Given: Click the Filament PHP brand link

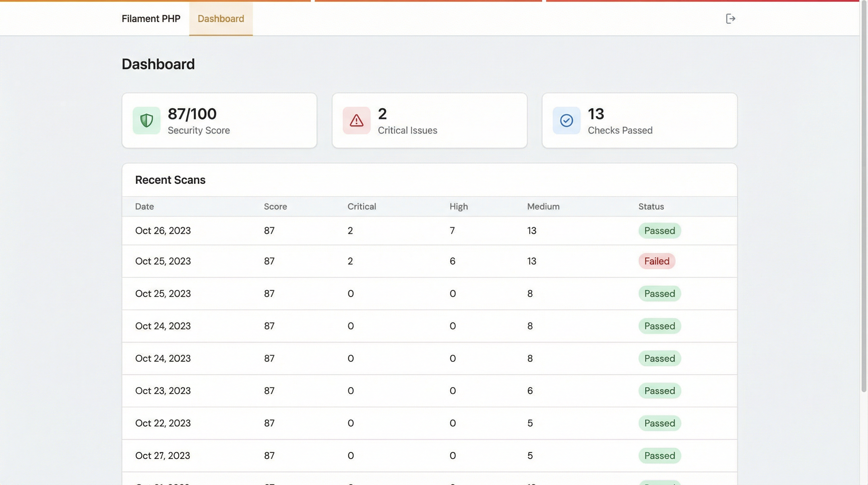Looking at the screenshot, I should (151, 19).
